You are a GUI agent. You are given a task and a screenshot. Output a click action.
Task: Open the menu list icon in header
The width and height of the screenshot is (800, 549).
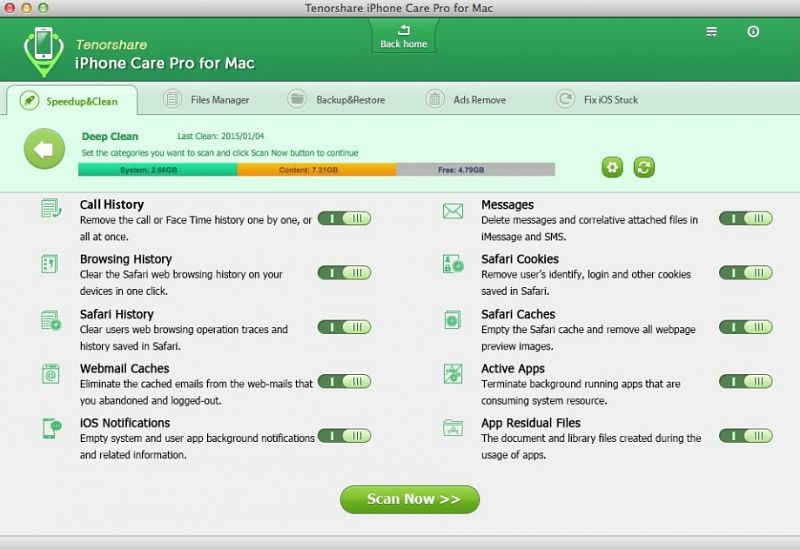click(x=712, y=32)
